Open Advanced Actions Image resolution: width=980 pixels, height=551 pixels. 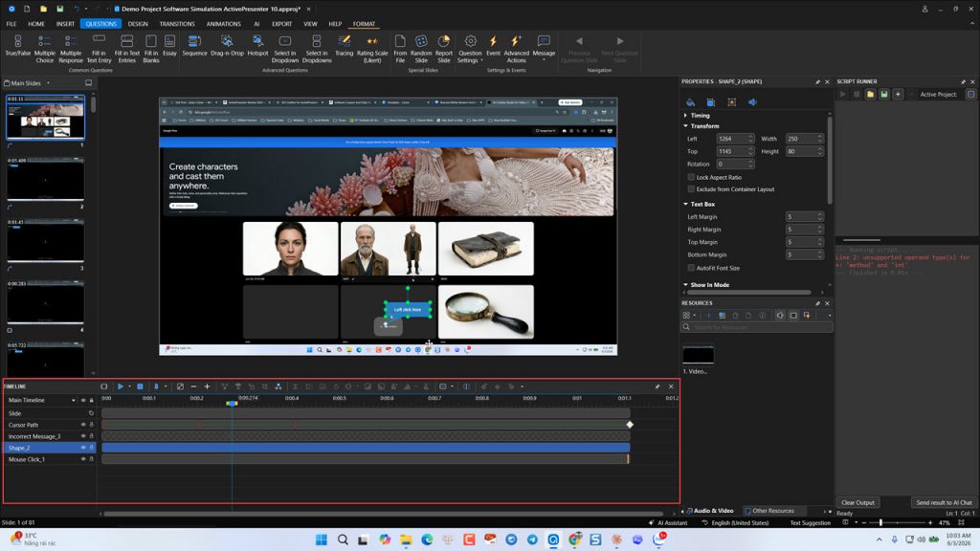pyautogui.click(x=516, y=49)
